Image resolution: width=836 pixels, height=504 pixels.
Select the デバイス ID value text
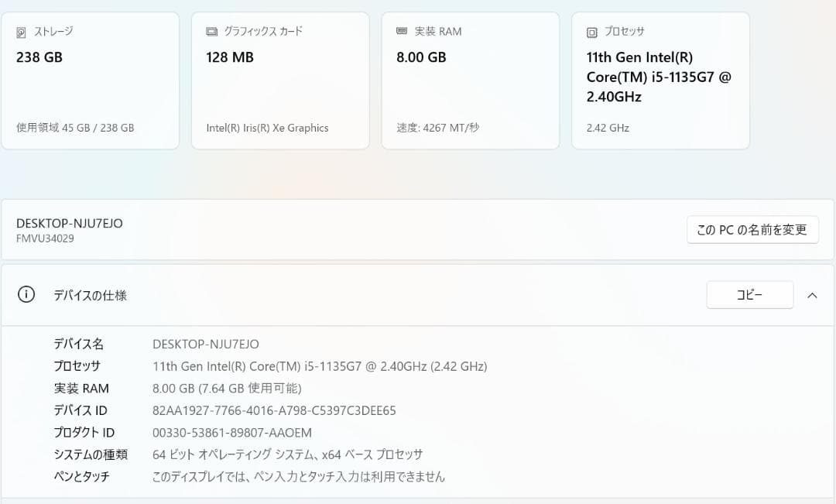(273, 410)
